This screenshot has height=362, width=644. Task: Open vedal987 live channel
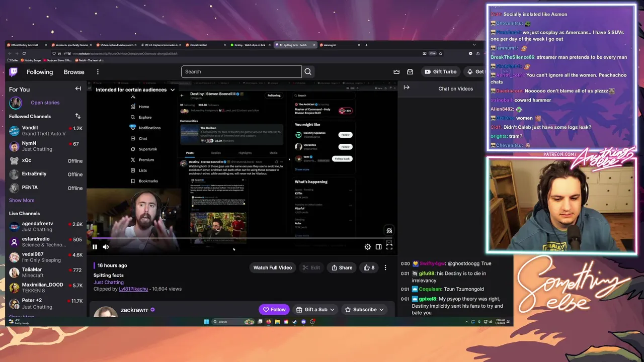45,257
